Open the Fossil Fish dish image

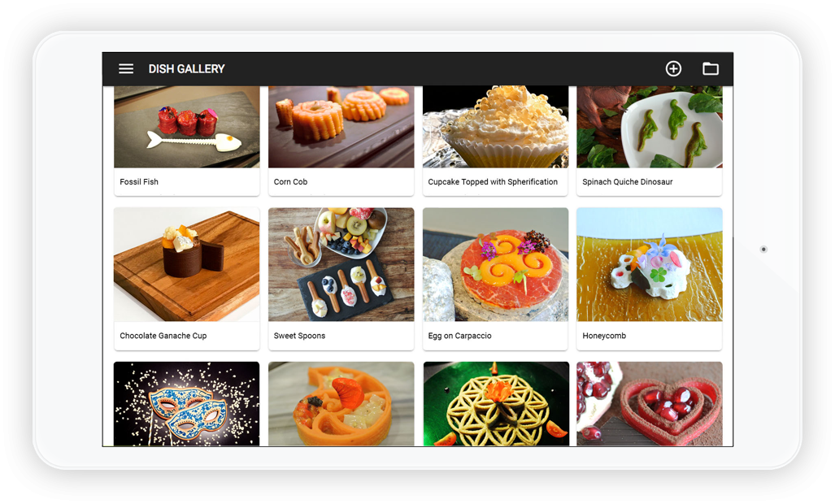(x=187, y=127)
